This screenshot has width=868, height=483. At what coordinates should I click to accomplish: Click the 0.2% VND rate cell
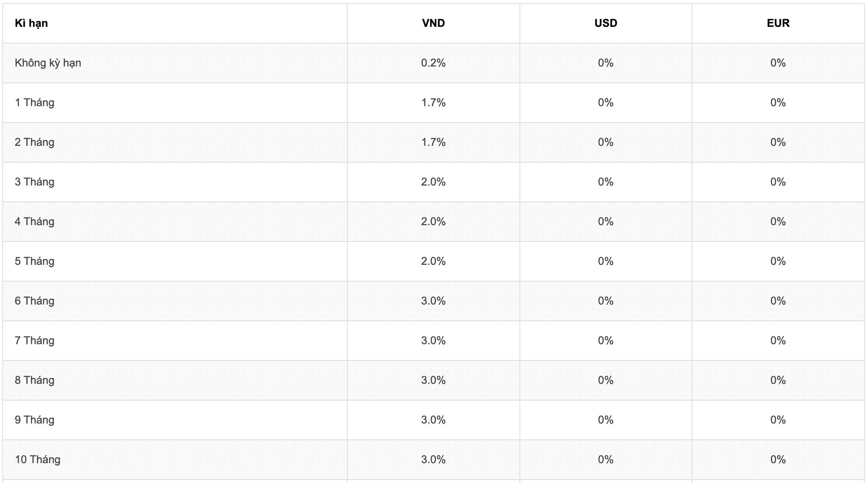click(x=433, y=63)
